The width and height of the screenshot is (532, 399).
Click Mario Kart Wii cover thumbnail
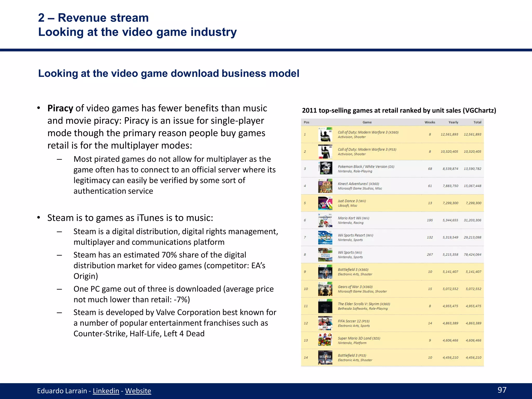pyautogui.click(x=325, y=220)
